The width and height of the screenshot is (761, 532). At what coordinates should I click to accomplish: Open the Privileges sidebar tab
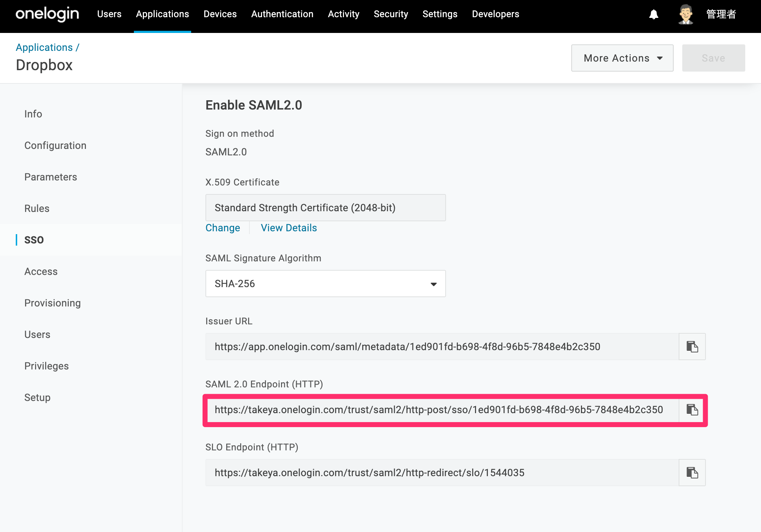pos(47,366)
